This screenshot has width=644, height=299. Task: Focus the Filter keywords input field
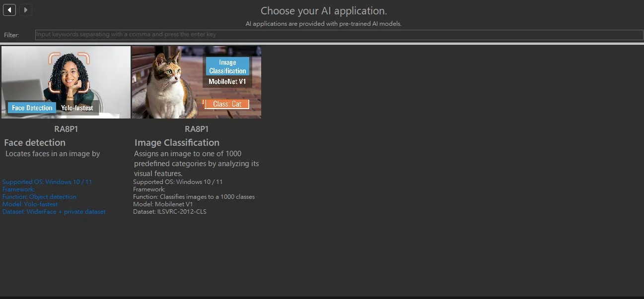(x=339, y=35)
